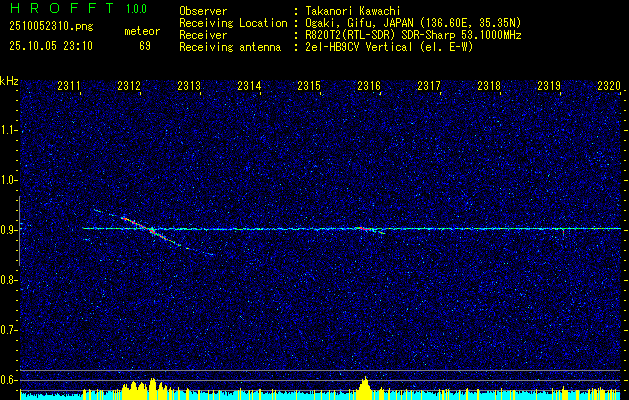
Task: Click the Receiving Location field label
Action: point(233,23)
